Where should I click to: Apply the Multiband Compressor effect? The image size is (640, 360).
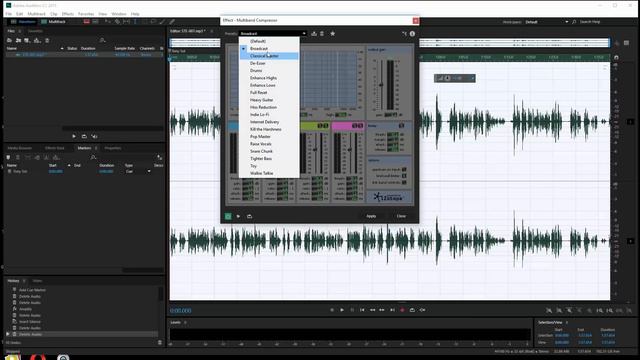pos(371,216)
